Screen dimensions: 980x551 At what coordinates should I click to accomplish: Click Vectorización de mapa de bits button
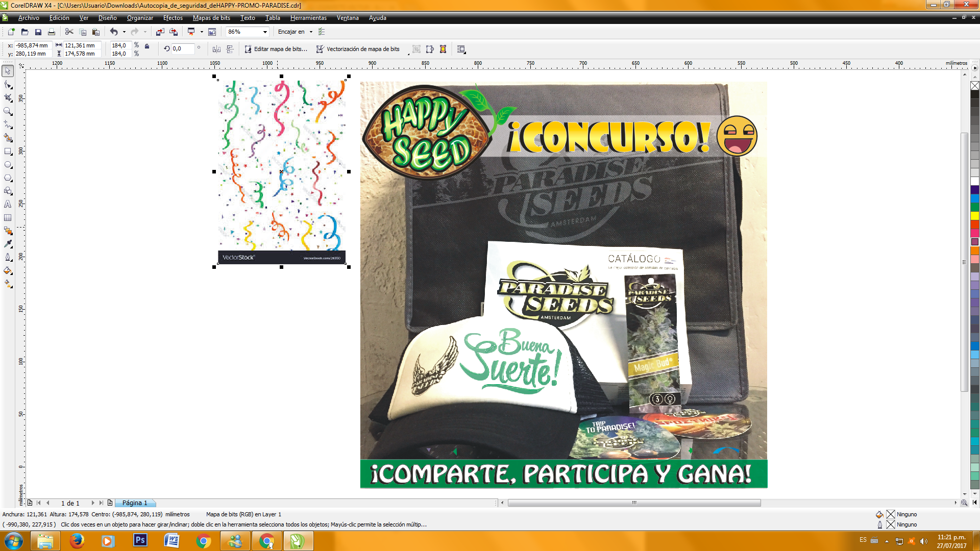[358, 49]
